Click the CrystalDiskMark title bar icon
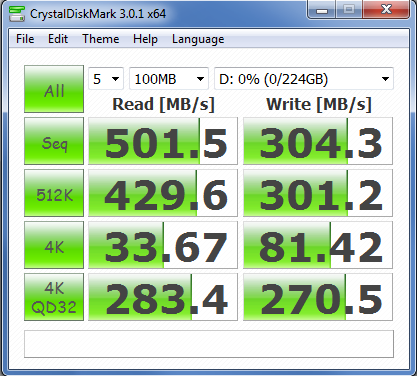The width and height of the screenshot is (417, 376). [x=17, y=14]
